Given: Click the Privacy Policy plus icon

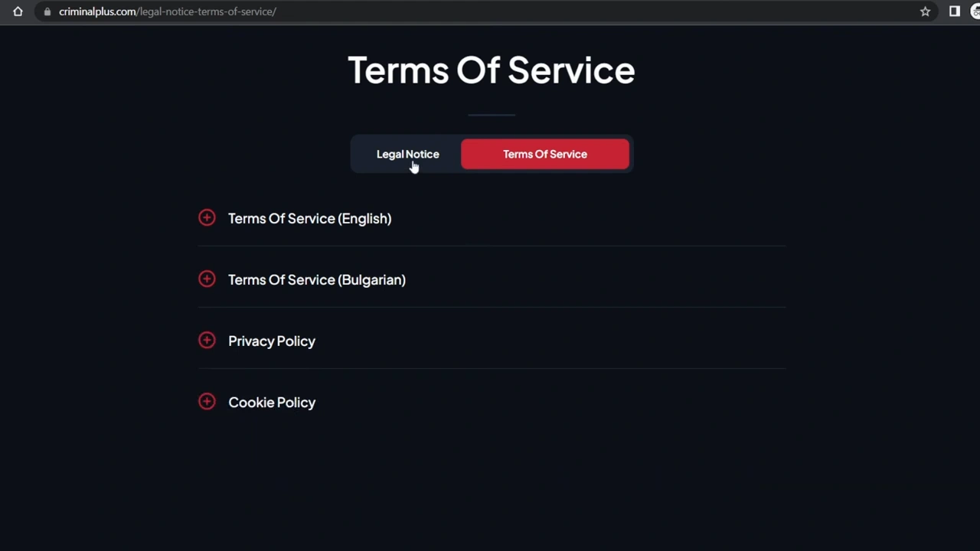Looking at the screenshot, I should coord(207,341).
